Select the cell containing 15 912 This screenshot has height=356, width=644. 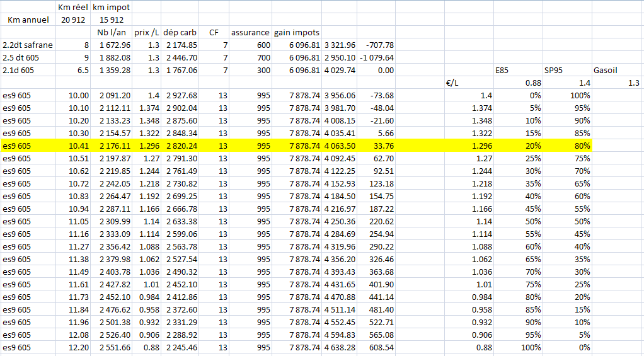pos(112,20)
